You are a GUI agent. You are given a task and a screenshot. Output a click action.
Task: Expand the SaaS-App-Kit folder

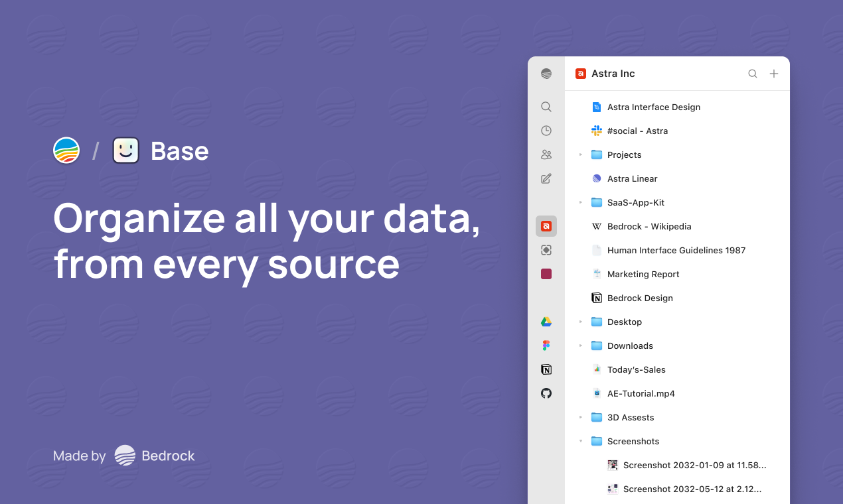pos(581,202)
